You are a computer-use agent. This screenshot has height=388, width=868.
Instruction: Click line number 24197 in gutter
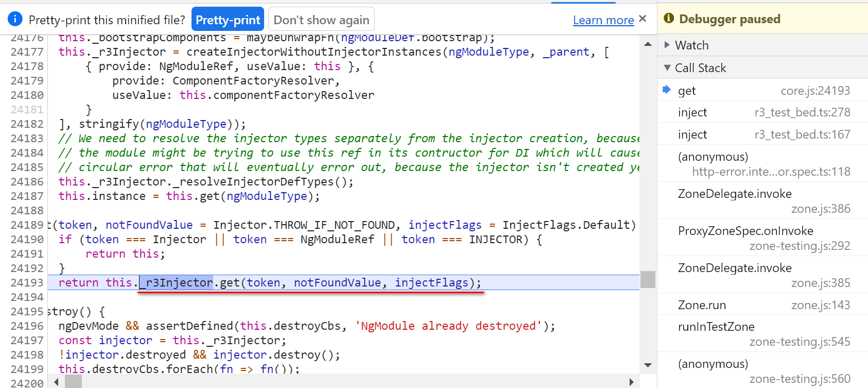pyautogui.click(x=27, y=340)
